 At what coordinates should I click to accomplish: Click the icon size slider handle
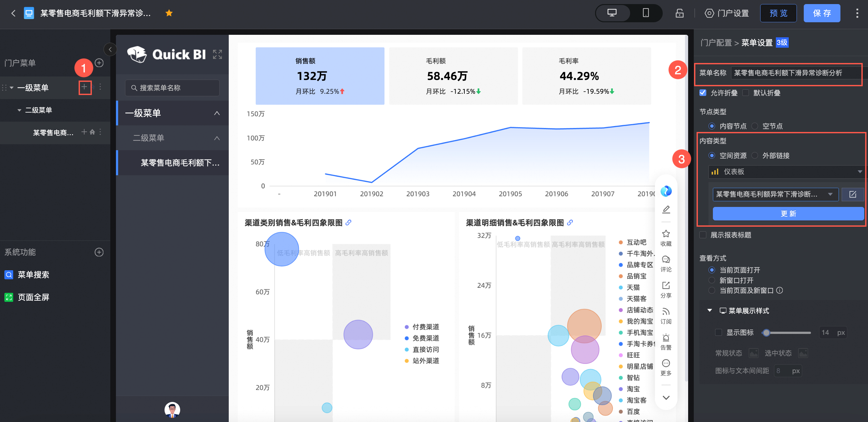(x=766, y=333)
